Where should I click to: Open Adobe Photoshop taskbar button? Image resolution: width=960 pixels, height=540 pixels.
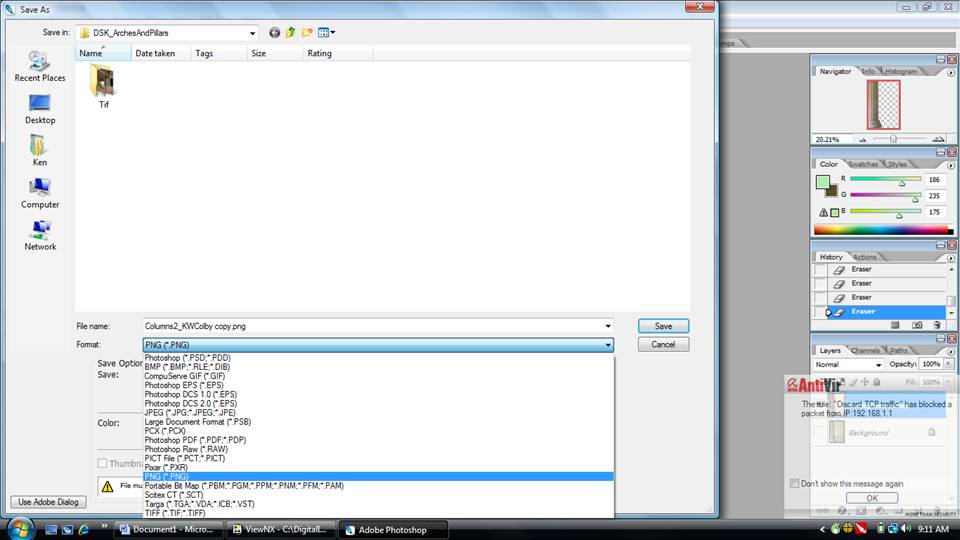393,530
